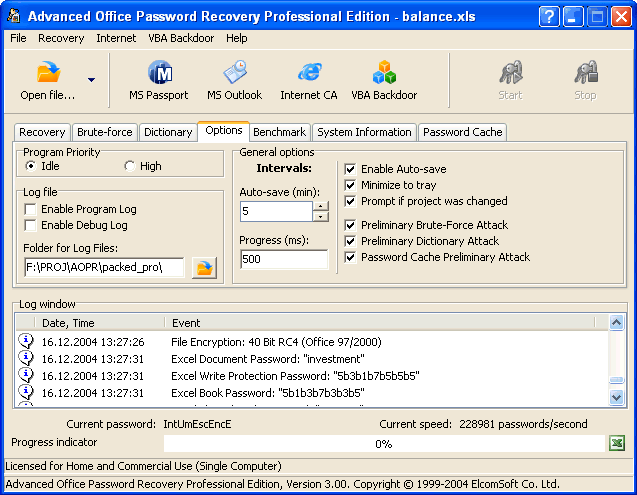Click the Event column header
The image size is (637, 495).
[x=380, y=323]
